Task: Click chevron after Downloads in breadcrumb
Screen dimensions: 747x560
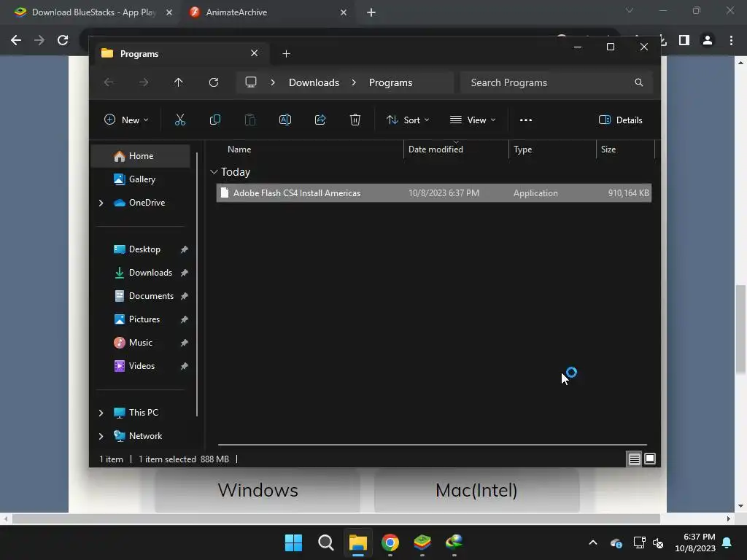Action: click(x=354, y=82)
